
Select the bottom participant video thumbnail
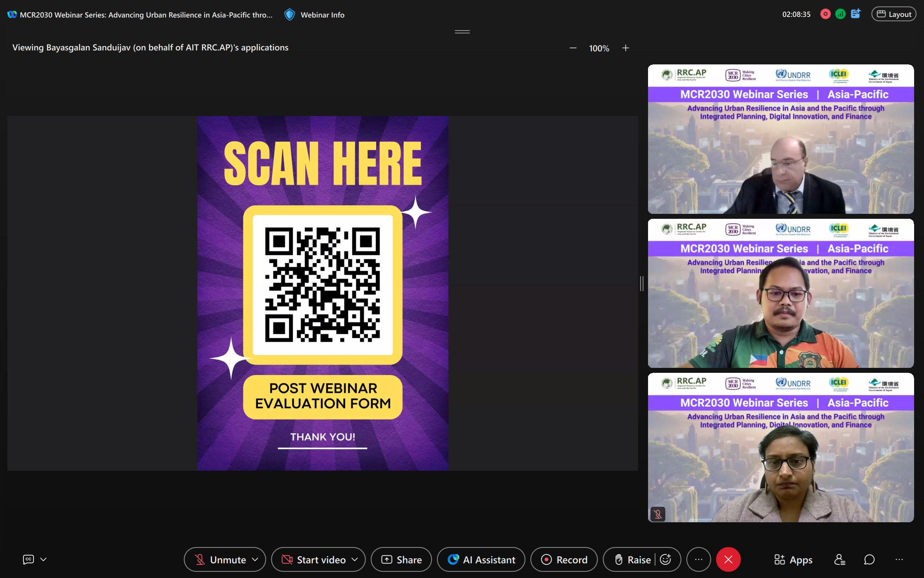point(780,448)
